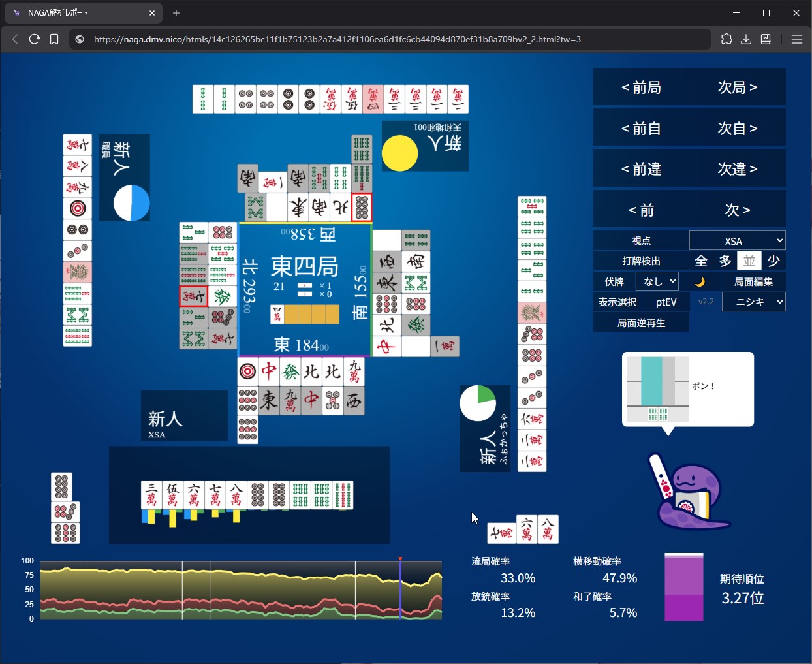Viewport: 812px width, 664px height.
Task: Open the browser downloads icon
Action: (x=746, y=39)
